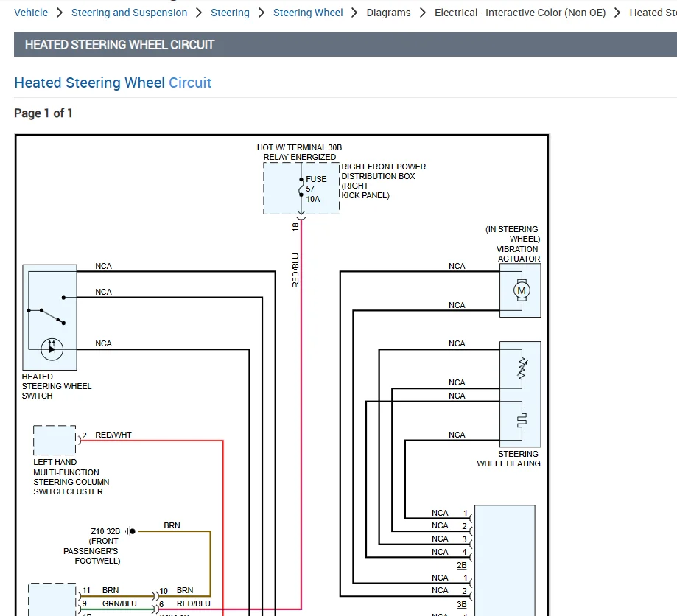Click the 'STEERING WHEEL HEATING' label
Viewport: 677px width, 616px height.
coord(508,459)
